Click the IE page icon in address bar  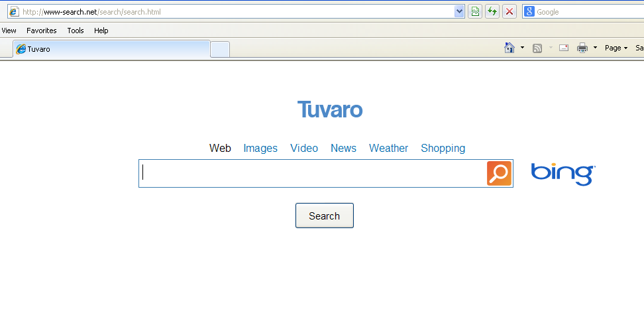pos(14,11)
